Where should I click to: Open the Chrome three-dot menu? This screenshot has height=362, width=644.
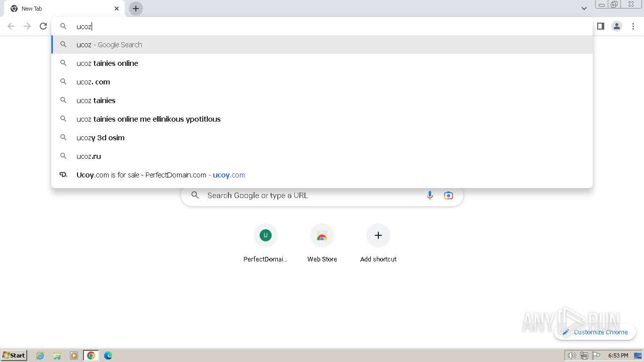(633, 26)
